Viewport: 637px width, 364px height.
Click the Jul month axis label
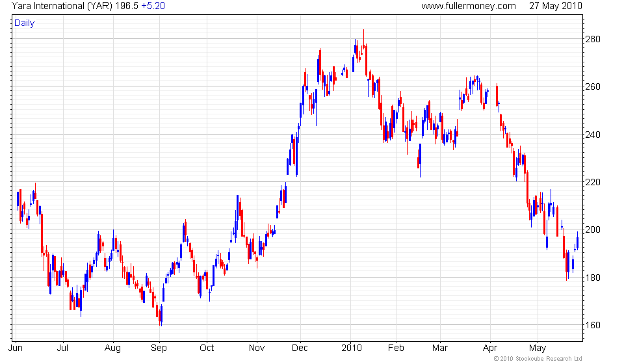pos(62,348)
